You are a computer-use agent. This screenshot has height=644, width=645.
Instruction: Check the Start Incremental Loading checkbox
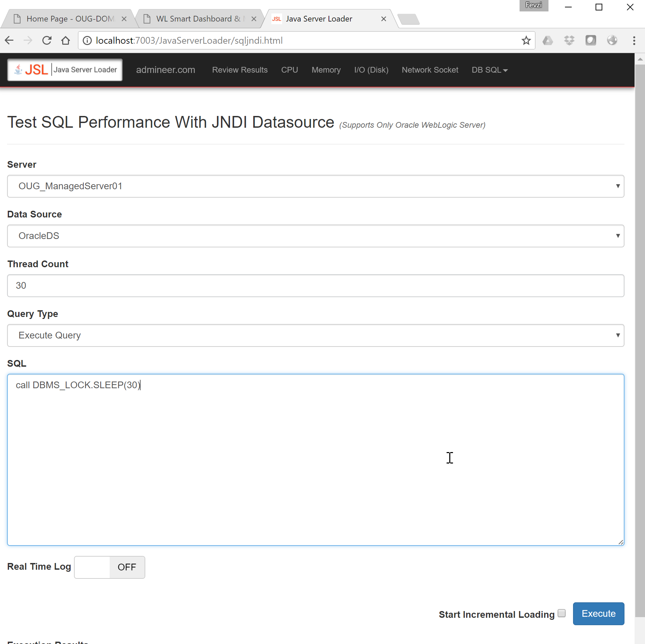562,613
